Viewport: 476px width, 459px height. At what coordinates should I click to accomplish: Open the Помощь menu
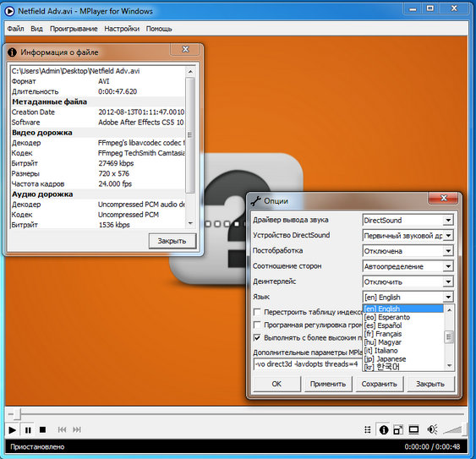coord(159,29)
